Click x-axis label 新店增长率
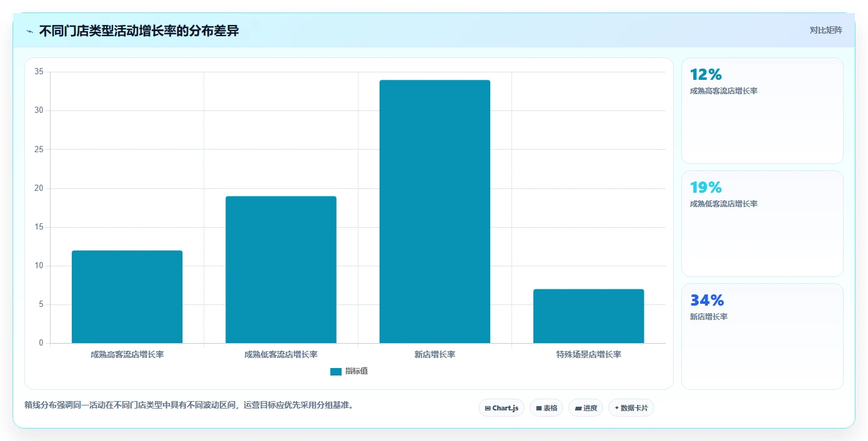Screen dimensions: 868x441 435,354
